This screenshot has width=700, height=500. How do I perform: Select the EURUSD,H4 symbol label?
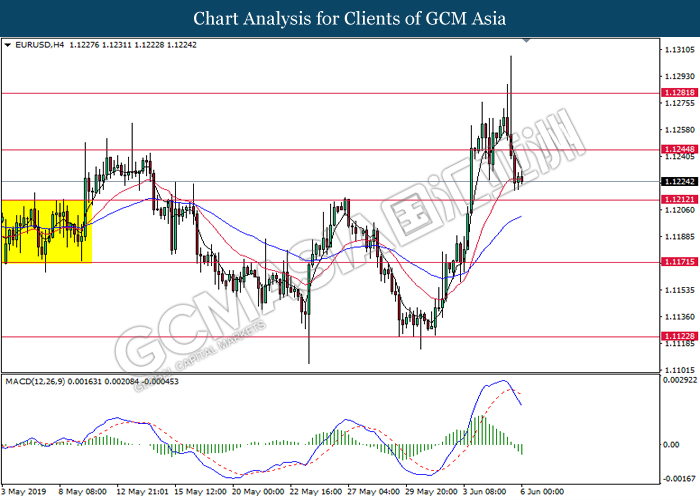[36, 45]
